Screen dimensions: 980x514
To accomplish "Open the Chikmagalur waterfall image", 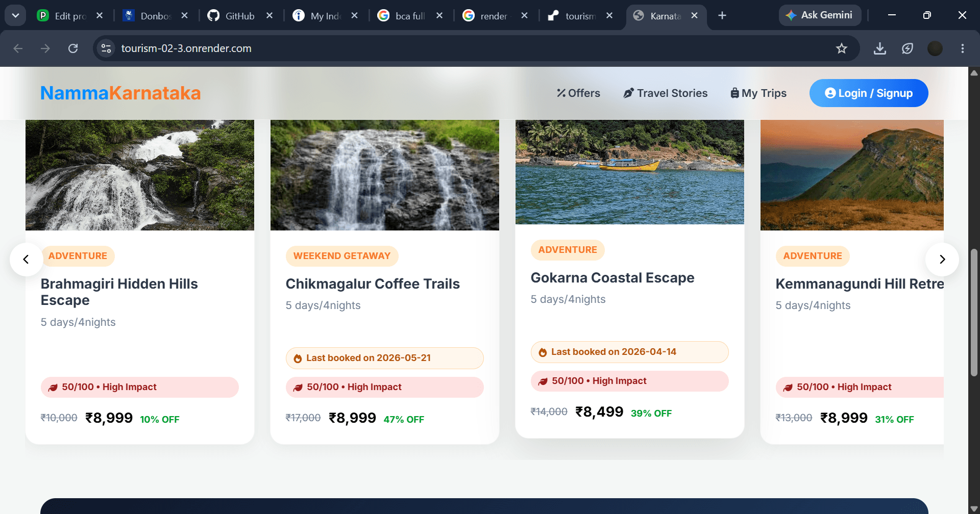I will [385, 175].
